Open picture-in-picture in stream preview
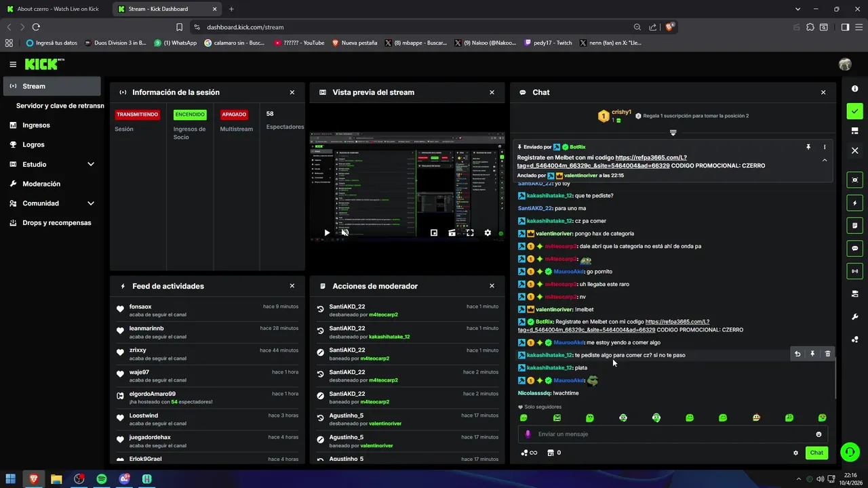 tap(434, 232)
